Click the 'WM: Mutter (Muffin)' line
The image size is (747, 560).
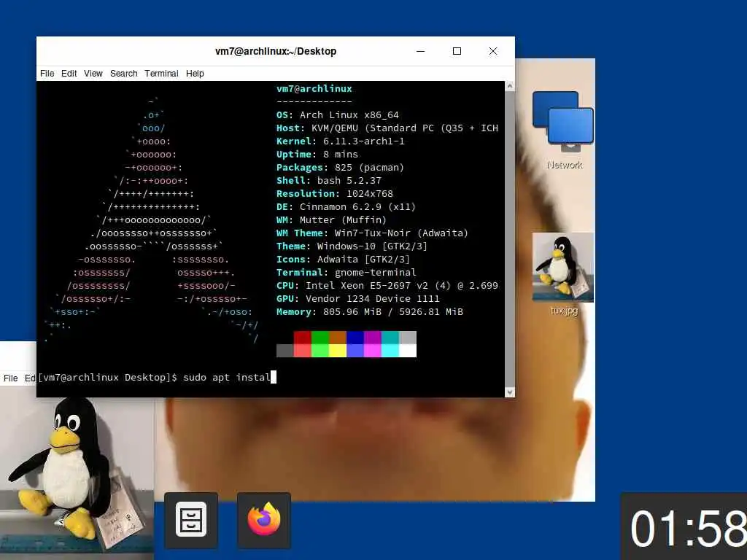point(331,220)
